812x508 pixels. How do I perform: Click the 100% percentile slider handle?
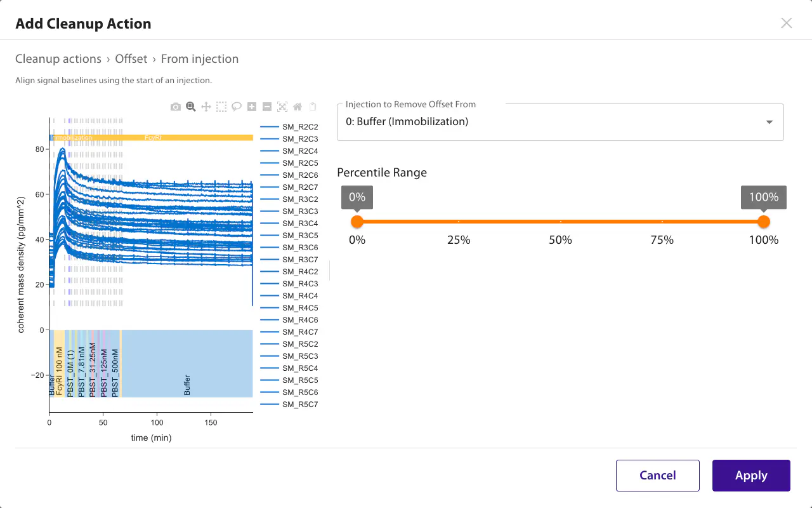coord(764,222)
